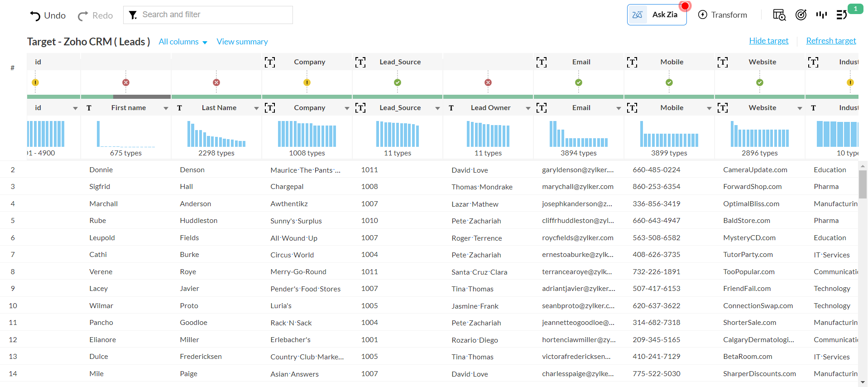Select the email cell 'marychall@zylker.com'
Image resolution: width=868 pixels, height=387 pixels.
578,187
